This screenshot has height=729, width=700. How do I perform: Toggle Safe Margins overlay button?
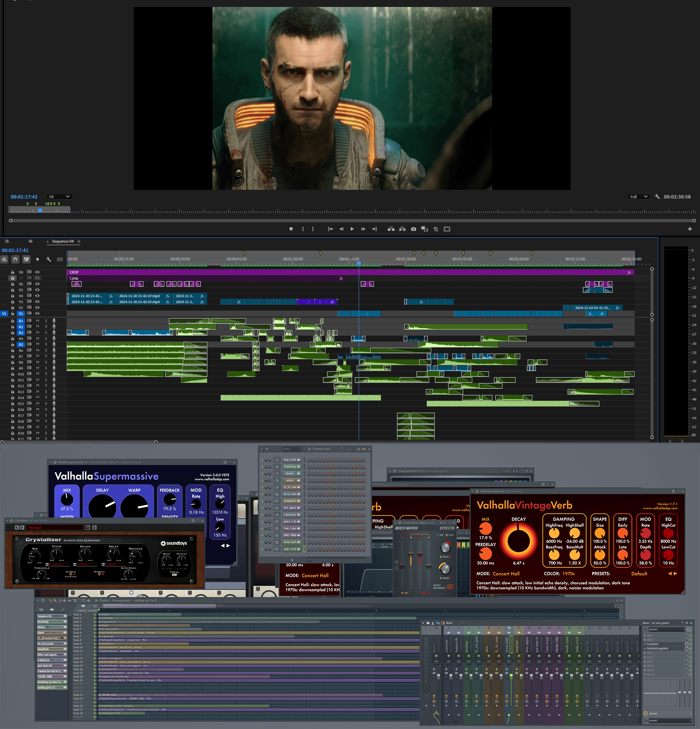[x=447, y=229]
